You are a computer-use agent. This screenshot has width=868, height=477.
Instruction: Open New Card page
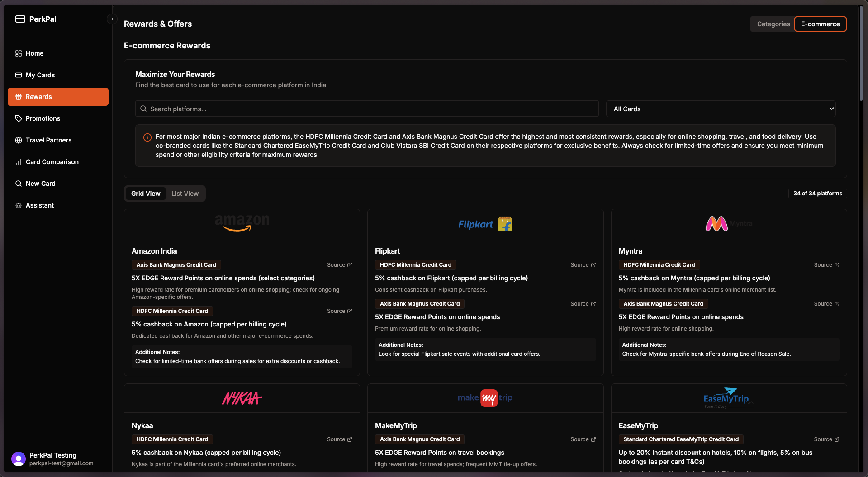click(58, 184)
